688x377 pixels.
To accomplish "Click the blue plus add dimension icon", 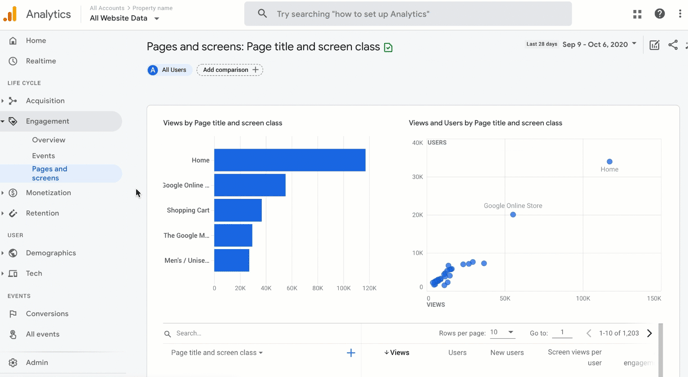I will (x=351, y=353).
